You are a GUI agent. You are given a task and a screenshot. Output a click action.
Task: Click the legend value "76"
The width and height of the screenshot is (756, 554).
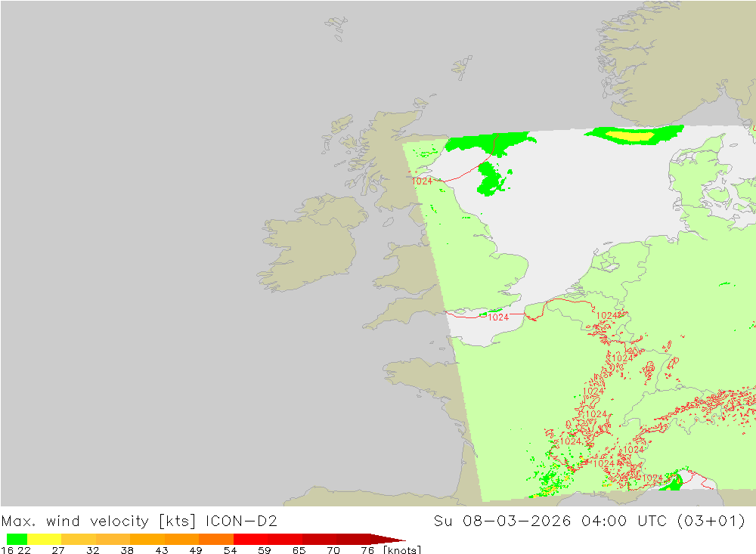coord(367,549)
